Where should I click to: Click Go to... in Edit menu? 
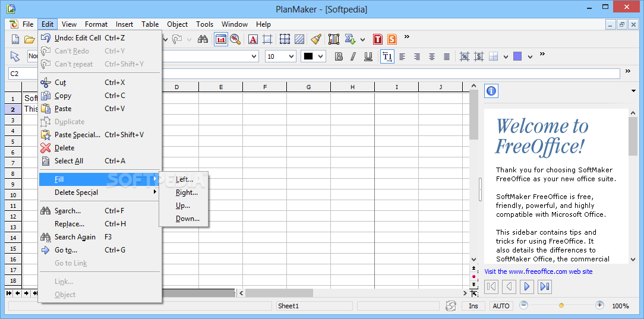pyautogui.click(x=100, y=250)
